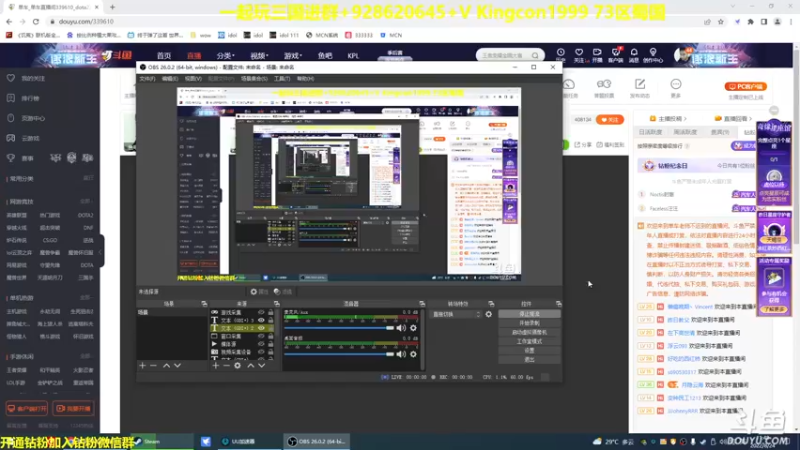Expand Douyu 视频 dropdown in navbar
This screenshot has width=800, height=450.
(259, 56)
